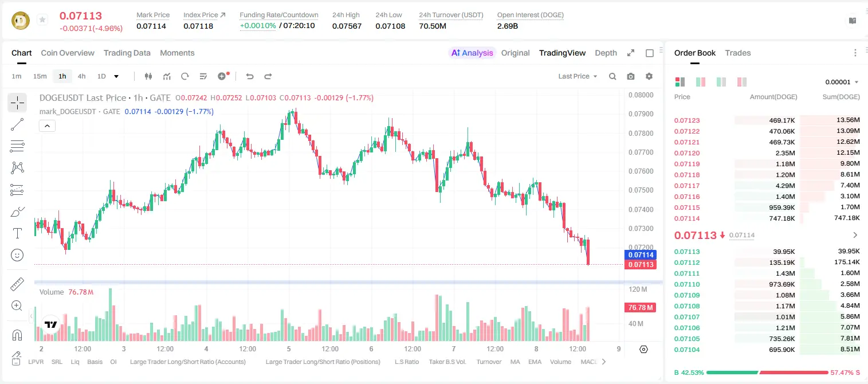Search symbols with the magnifier icon
Image resolution: width=868 pixels, height=384 pixels.
(x=612, y=76)
